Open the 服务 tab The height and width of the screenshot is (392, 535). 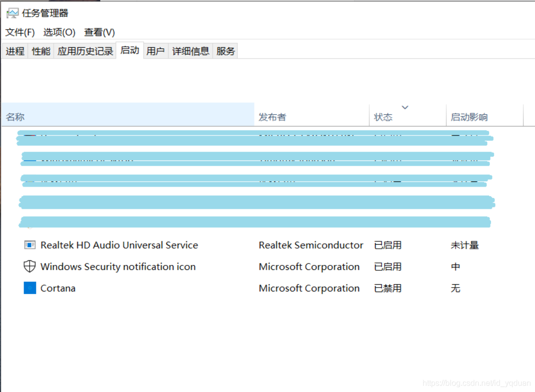[225, 51]
